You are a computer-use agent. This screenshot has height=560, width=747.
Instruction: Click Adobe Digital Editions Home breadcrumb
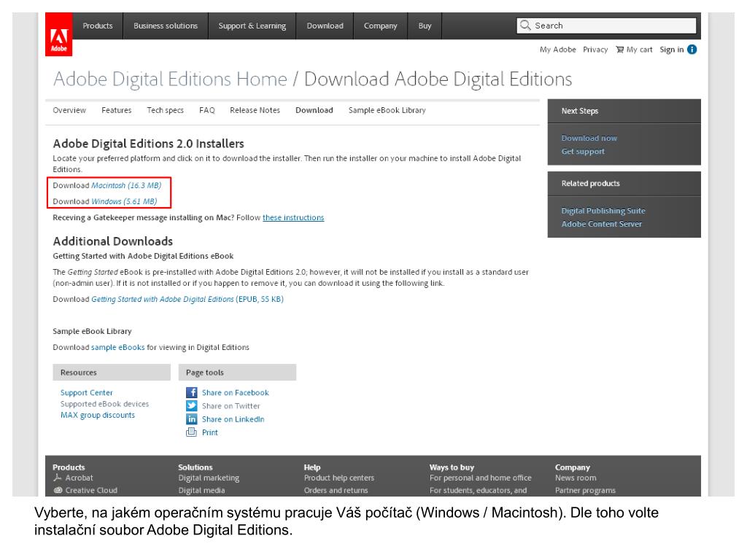click(x=170, y=79)
